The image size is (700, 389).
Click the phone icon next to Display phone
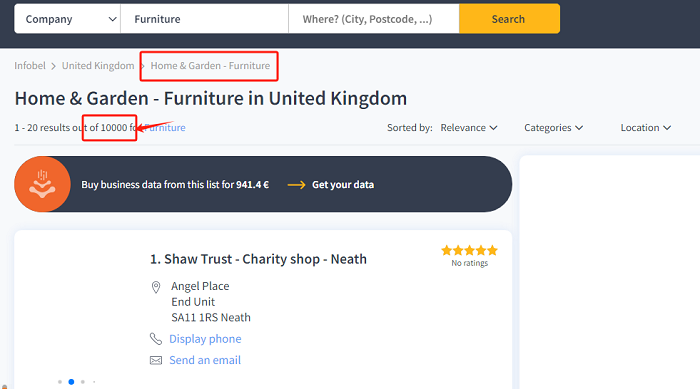coord(156,339)
